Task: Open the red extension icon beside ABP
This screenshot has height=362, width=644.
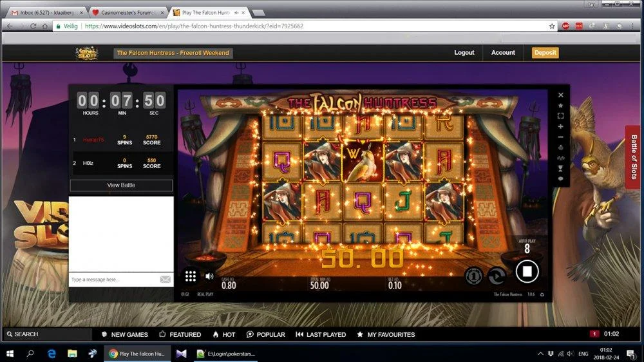Action: 579,26
